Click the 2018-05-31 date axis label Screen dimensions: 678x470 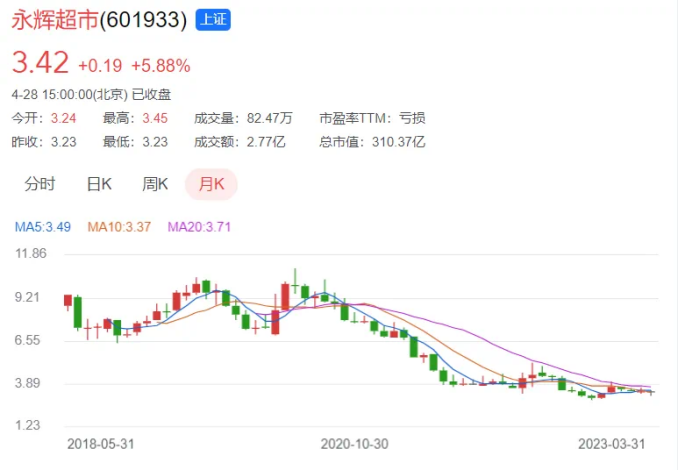pos(100,444)
